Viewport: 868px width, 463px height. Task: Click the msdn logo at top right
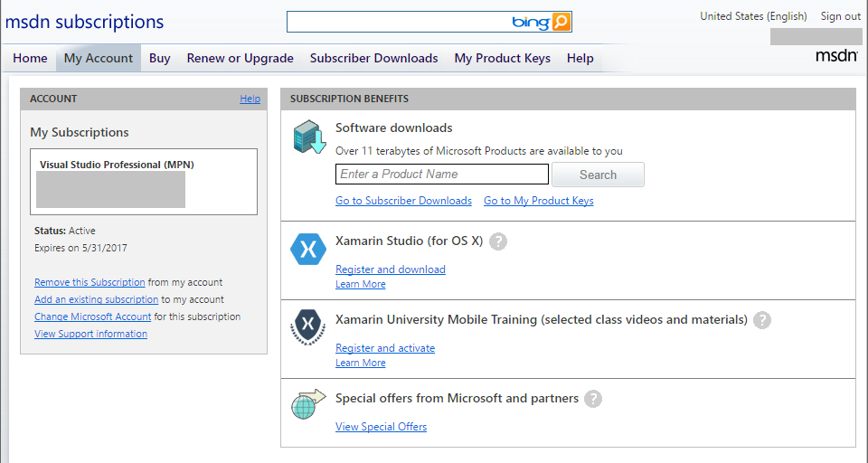836,55
